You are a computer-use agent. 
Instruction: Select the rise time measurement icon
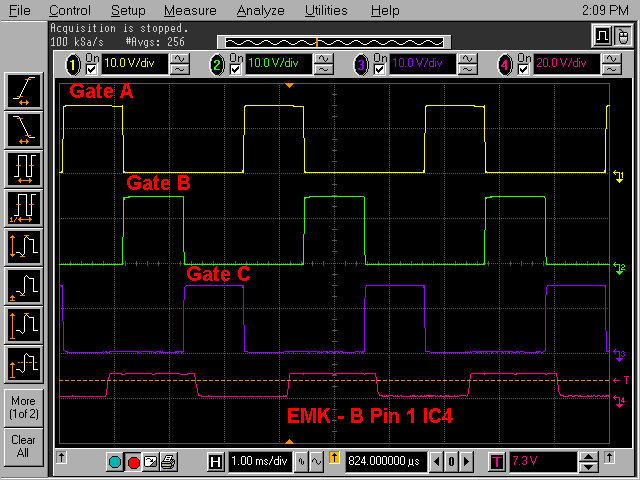coord(24,92)
